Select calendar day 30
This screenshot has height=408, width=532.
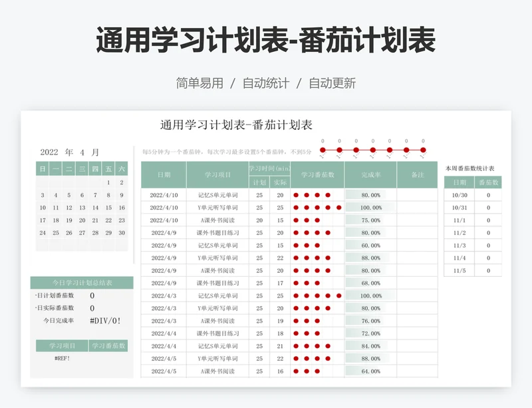point(122,233)
